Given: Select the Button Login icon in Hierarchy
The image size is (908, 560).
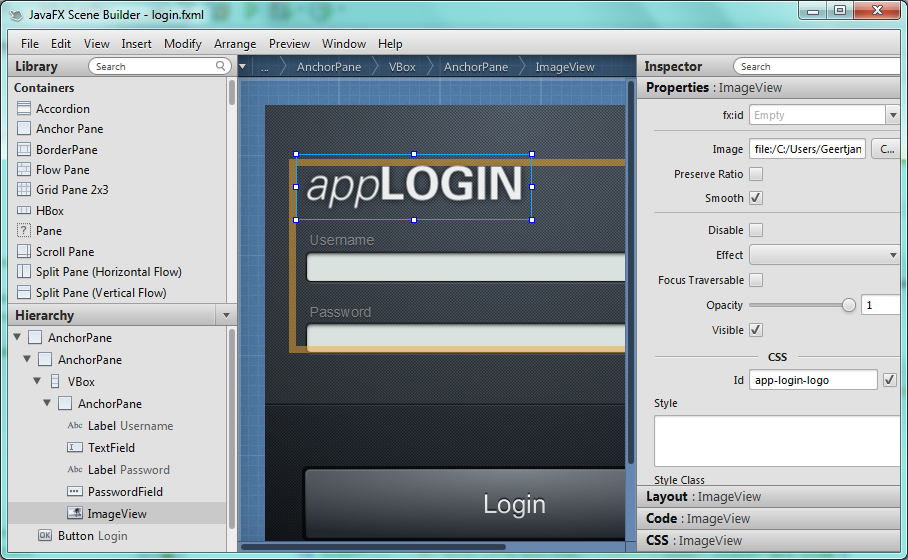Looking at the screenshot, I should pyautogui.click(x=45, y=536).
